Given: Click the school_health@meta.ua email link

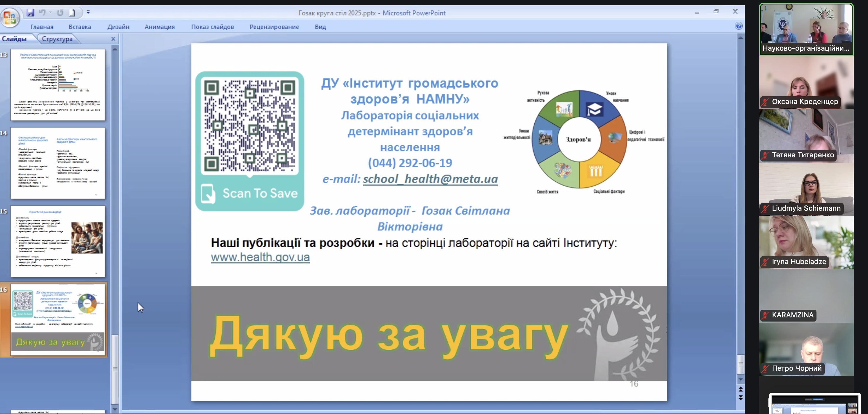Looking at the screenshot, I should (x=430, y=179).
